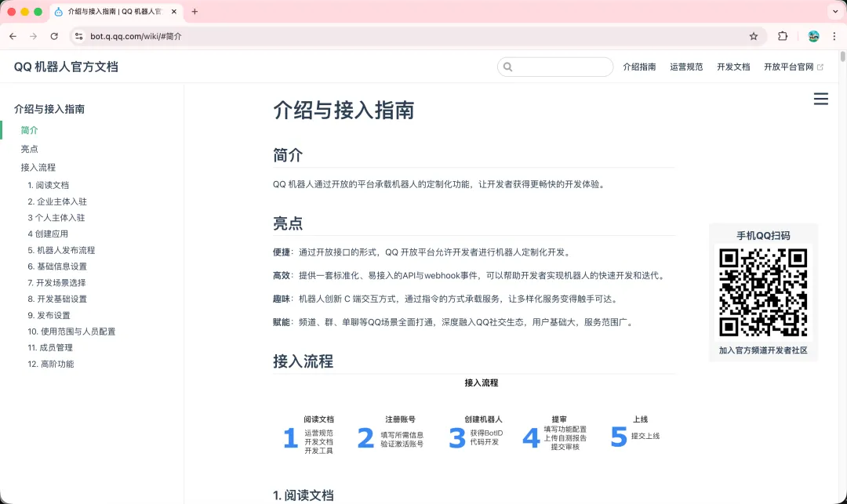847x504 pixels.
Task: Open the hamburger menu on the page
Action: pyautogui.click(x=820, y=99)
